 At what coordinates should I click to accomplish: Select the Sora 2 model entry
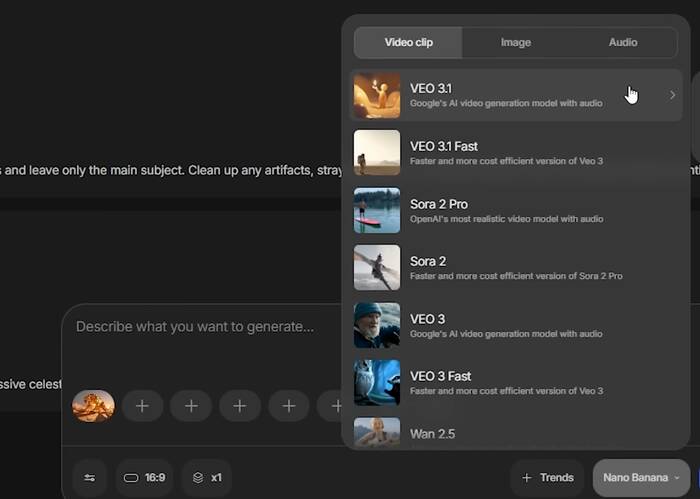tap(516, 267)
